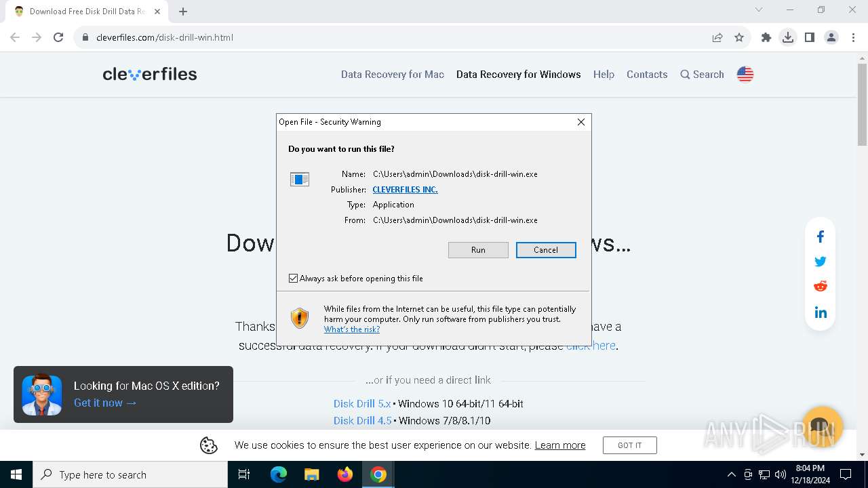Screen dimensions: 868x488
Task: Click Search in the site navigation
Action: (703, 75)
